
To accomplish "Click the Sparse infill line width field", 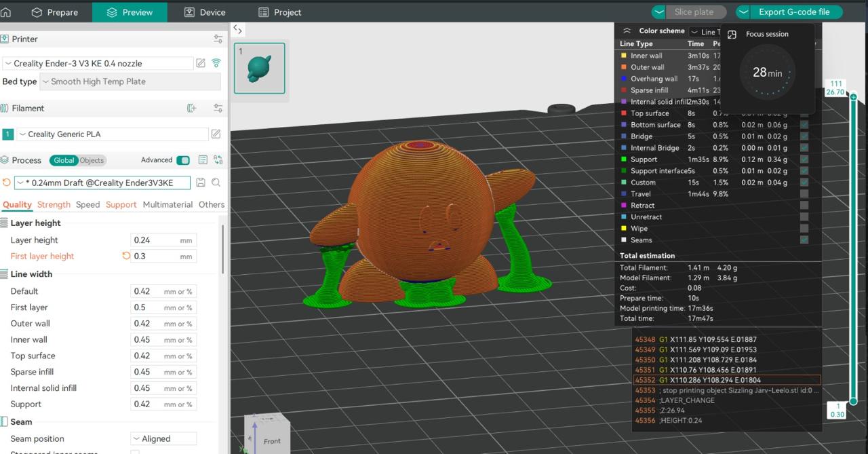I will (163, 372).
